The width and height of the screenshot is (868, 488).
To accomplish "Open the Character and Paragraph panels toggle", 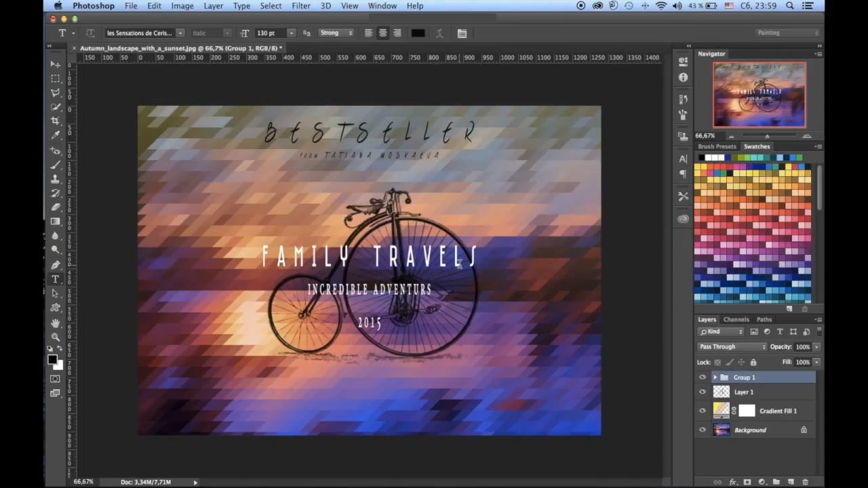I will (x=462, y=33).
